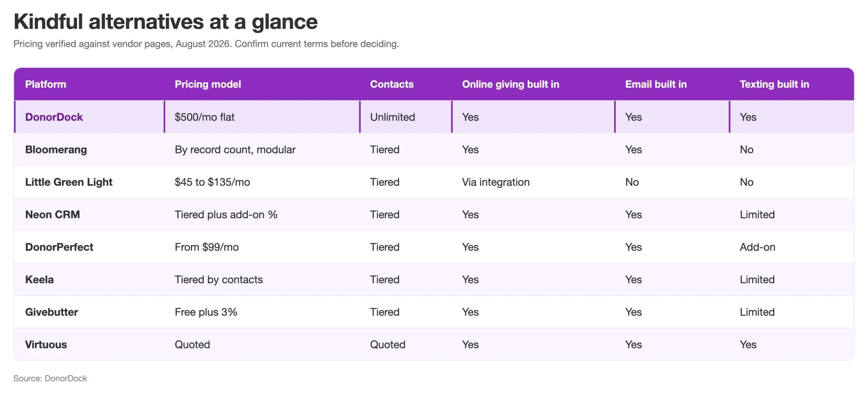Click the 'Add-on' texting cell
This screenshot has width=868, height=395.
(757, 247)
